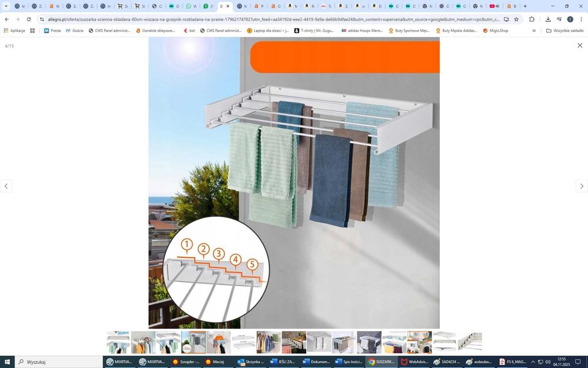Switch to the WhatsApp tab
The width and height of the screenshot is (588, 368).
pos(191,6)
